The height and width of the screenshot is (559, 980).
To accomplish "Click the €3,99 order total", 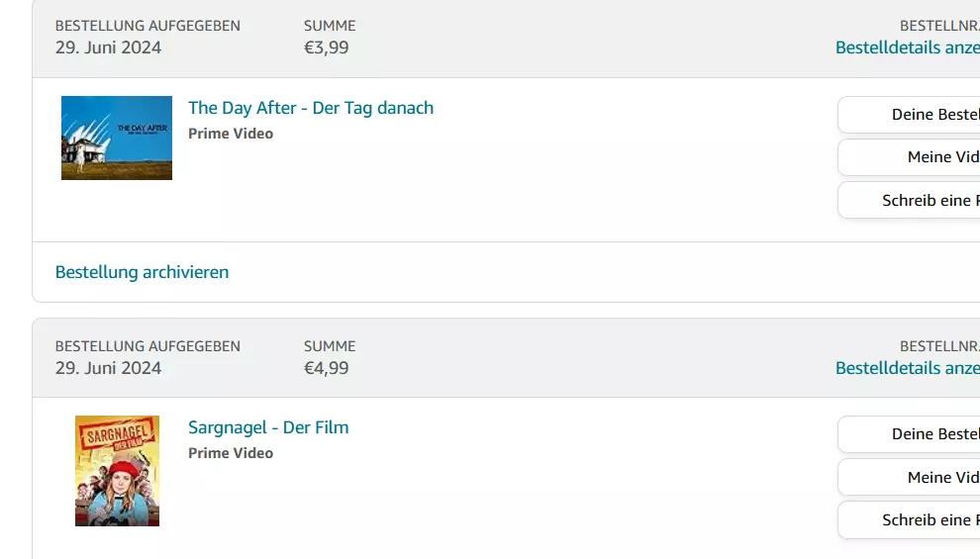I will (327, 47).
